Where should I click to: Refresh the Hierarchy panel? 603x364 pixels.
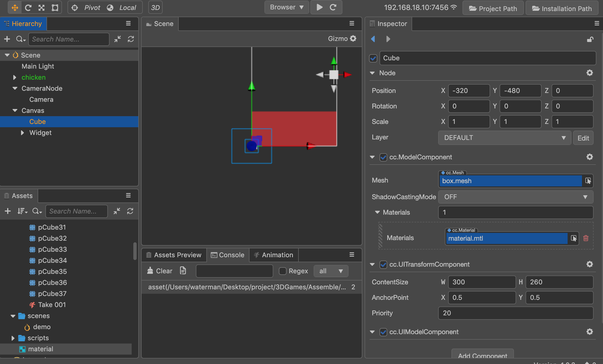[131, 39]
